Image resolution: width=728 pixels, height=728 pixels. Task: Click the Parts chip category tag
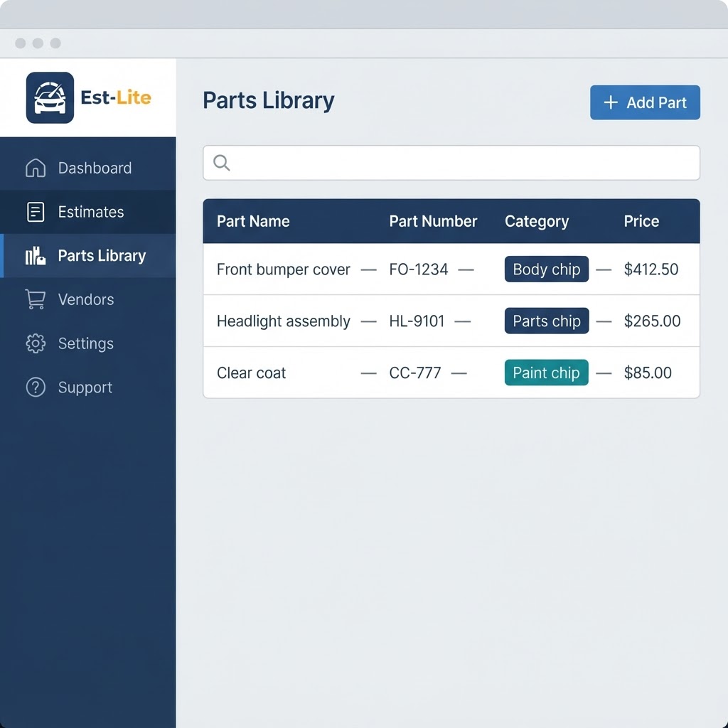(547, 321)
